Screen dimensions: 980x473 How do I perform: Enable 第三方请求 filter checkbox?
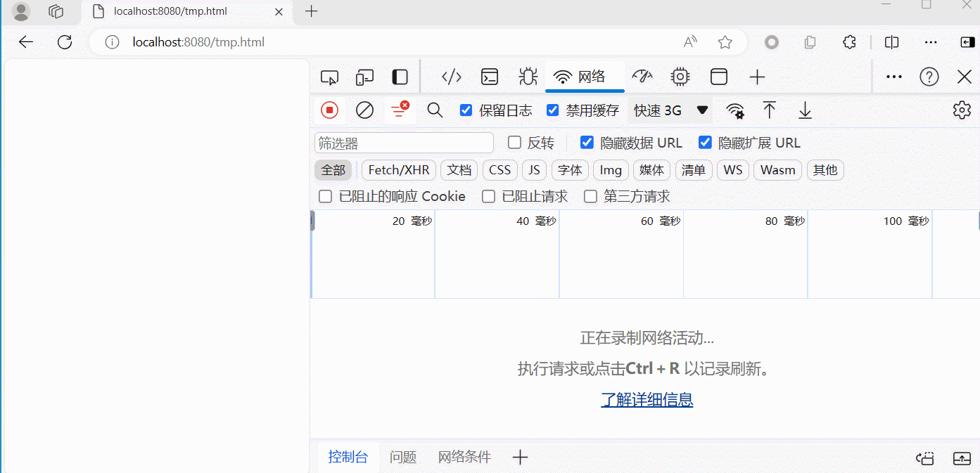tap(590, 196)
